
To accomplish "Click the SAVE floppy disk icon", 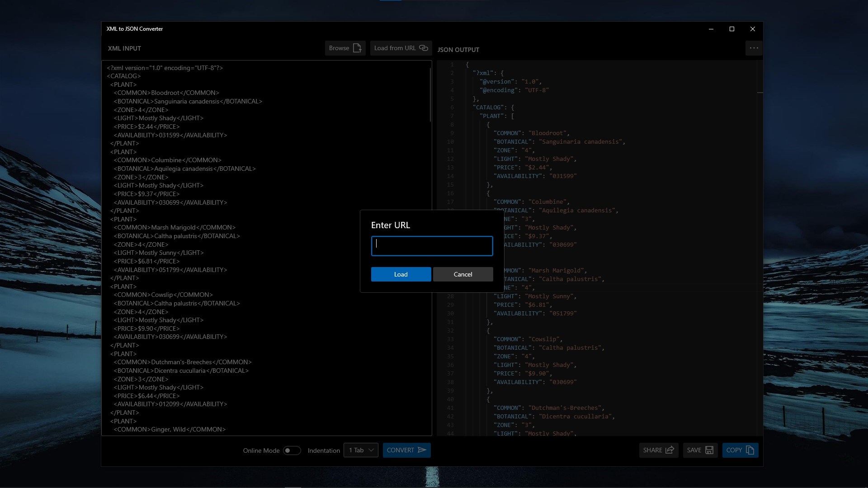I will pyautogui.click(x=709, y=450).
